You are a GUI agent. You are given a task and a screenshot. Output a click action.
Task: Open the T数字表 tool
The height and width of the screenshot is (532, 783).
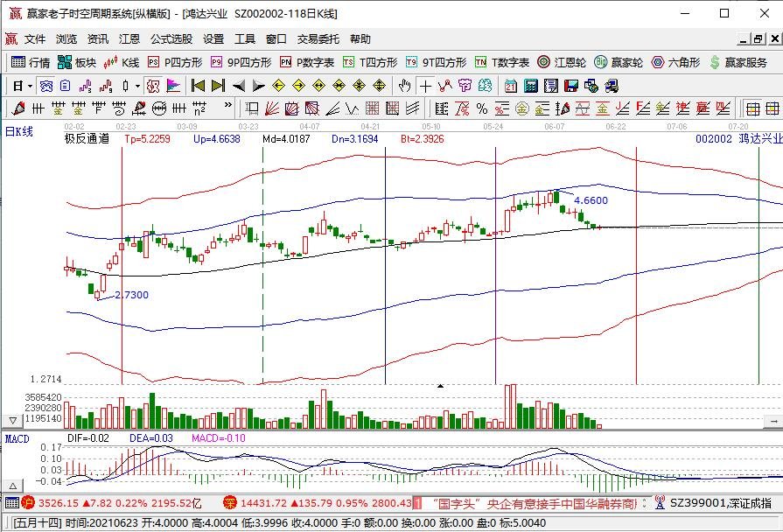[x=502, y=62]
